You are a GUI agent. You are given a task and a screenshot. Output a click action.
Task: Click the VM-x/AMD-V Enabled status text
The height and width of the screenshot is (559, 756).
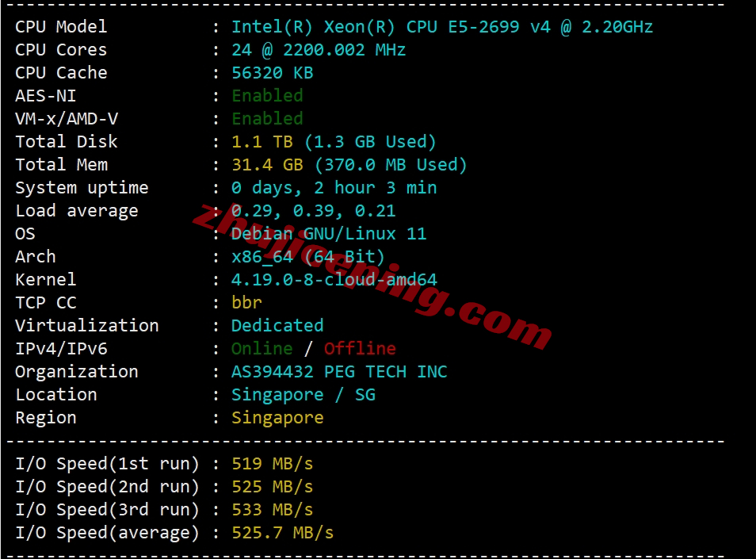coord(268,119)
